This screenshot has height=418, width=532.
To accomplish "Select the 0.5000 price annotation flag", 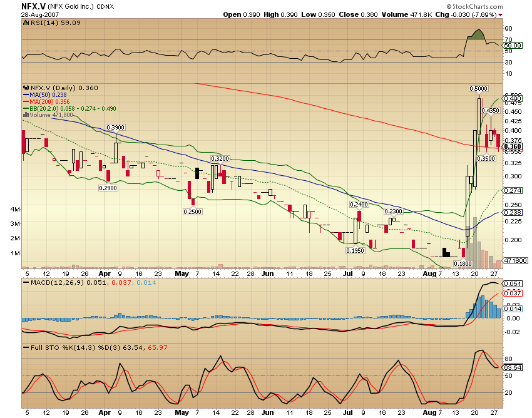I will tap(478, 89).
